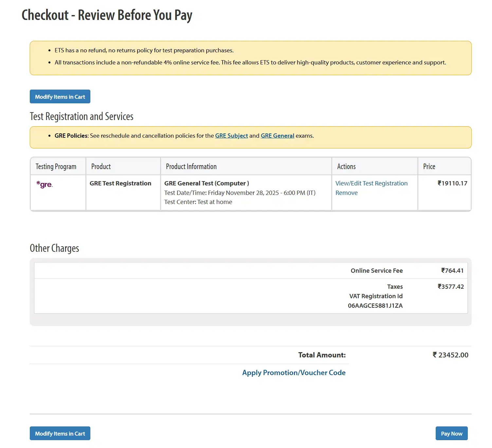Viewport: 492px width, 448px height.
Task: Click the Product Information column header
Action: 191,166
